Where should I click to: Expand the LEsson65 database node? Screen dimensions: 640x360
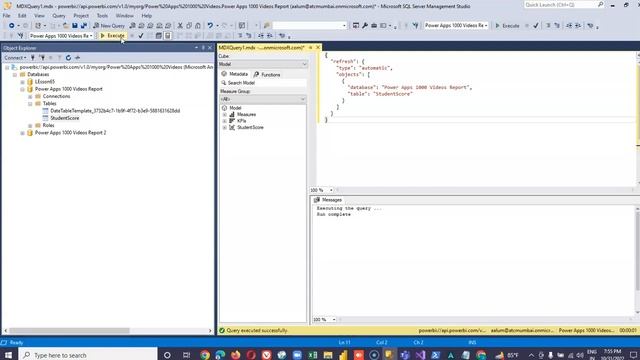22,82
